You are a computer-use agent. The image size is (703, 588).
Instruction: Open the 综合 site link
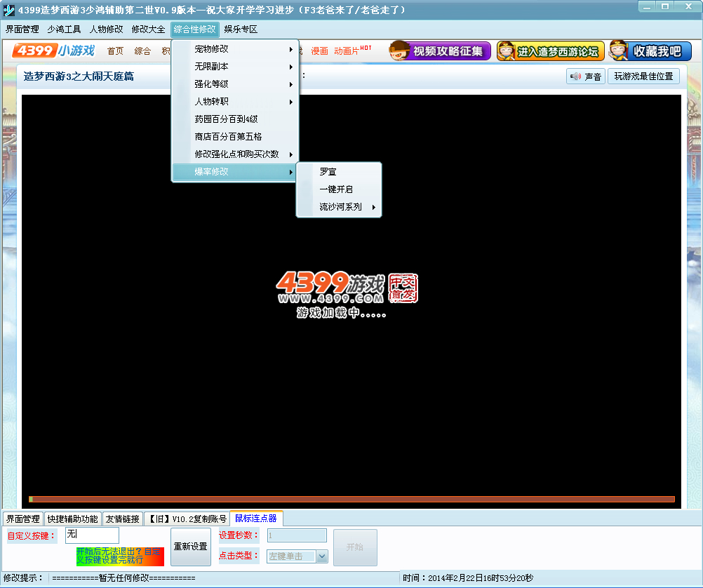click(x=142, y=51)
